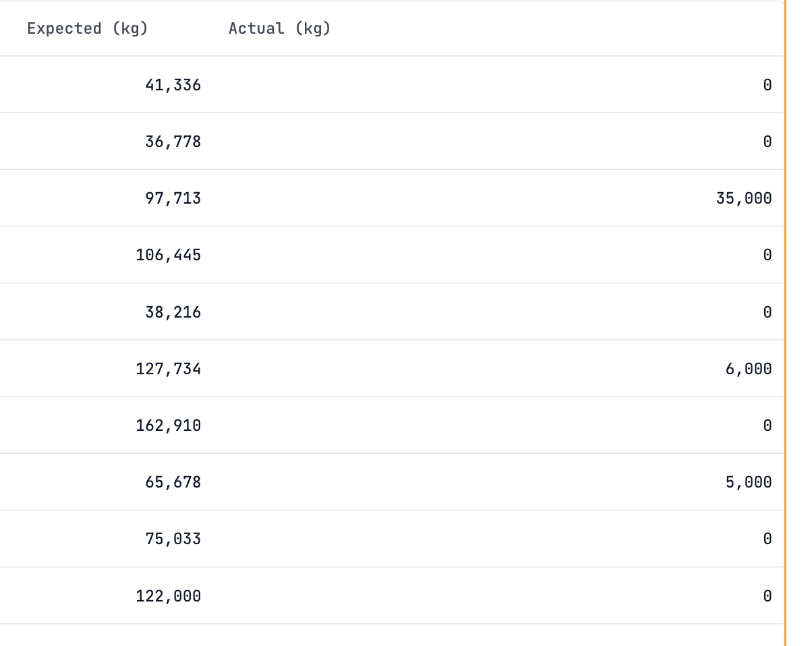Click the Actual (kg) column header
The width and height of the screenshot is (812, 646).
tap(280, 28)
